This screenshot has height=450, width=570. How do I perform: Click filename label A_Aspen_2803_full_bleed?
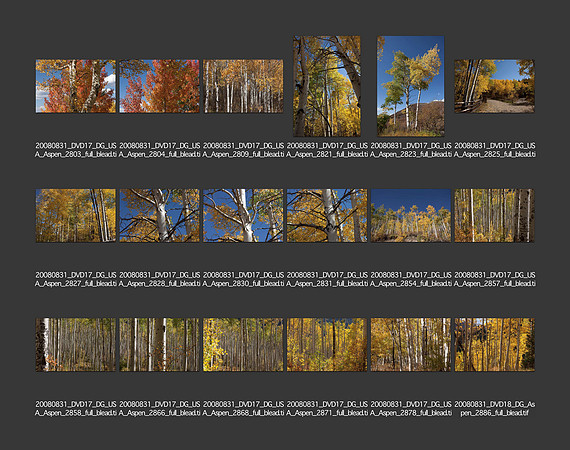click(76, 154)
